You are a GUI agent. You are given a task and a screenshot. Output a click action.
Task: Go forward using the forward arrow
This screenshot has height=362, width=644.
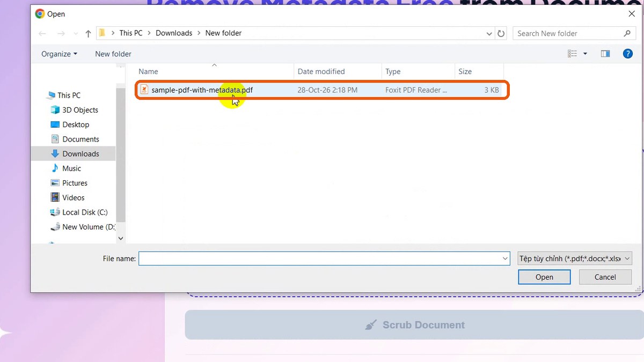pyautogui.click(x=61, y=33)
